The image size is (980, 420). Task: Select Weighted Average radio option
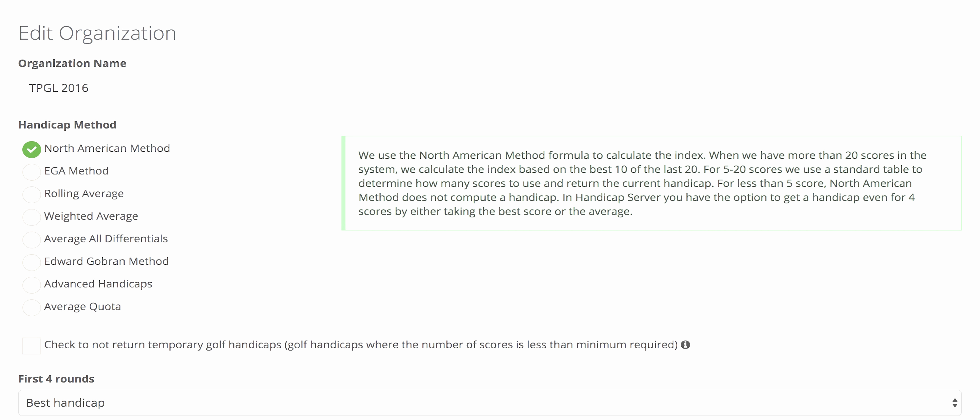point(31,217)
